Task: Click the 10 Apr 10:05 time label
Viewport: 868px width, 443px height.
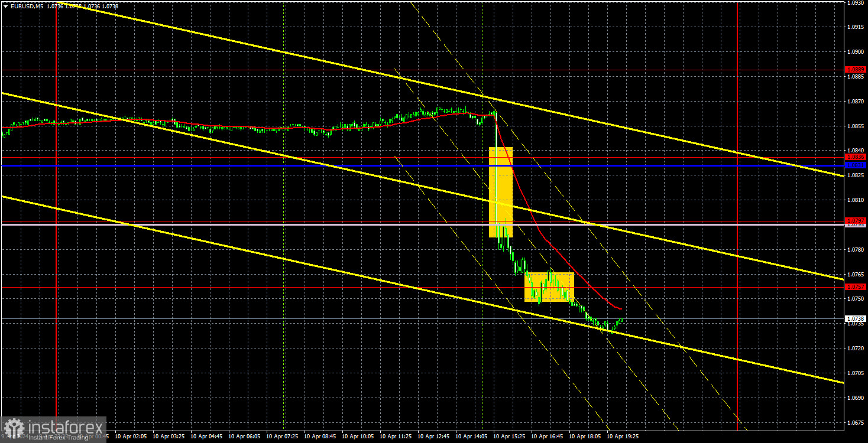Action: tap(358, 437)
